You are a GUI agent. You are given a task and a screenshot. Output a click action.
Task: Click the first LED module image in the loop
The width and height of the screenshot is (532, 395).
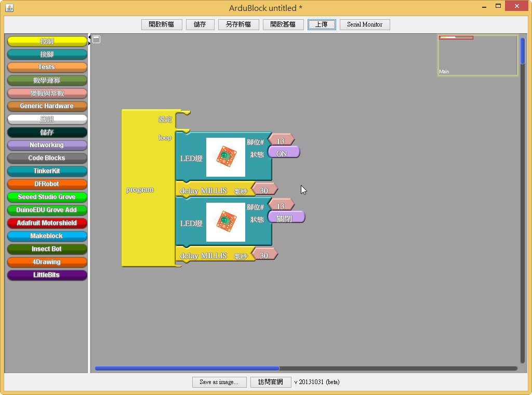coord(225,157)
